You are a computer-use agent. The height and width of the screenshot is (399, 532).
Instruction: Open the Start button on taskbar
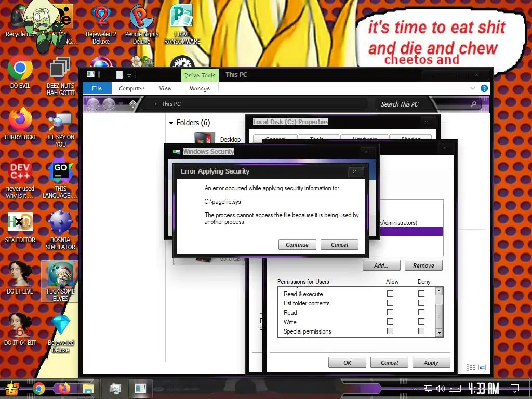[x=12, y=389]
